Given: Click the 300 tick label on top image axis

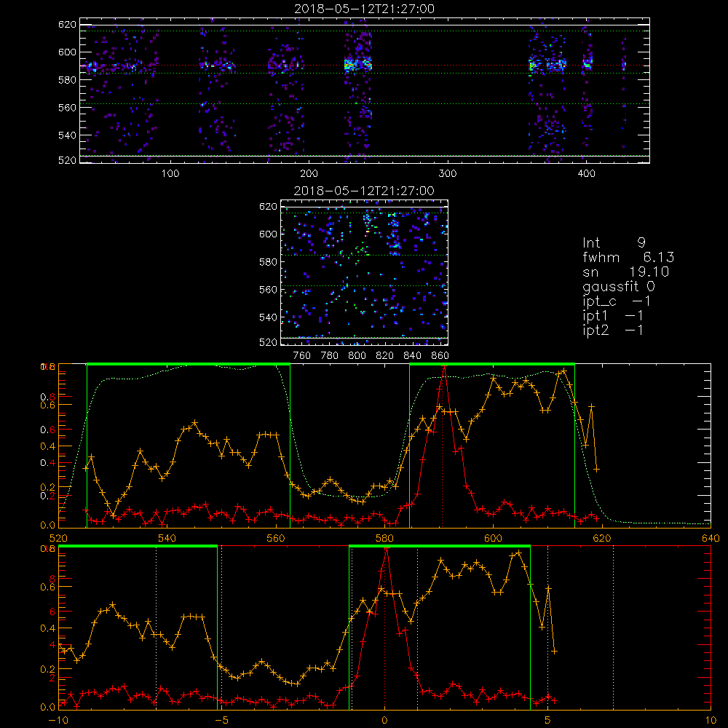Looking at the screenshot, I should tap(448, 174).
